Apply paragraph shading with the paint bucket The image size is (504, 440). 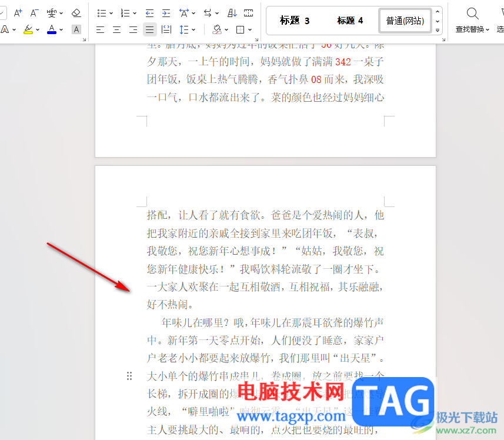[x=217, y=29]
